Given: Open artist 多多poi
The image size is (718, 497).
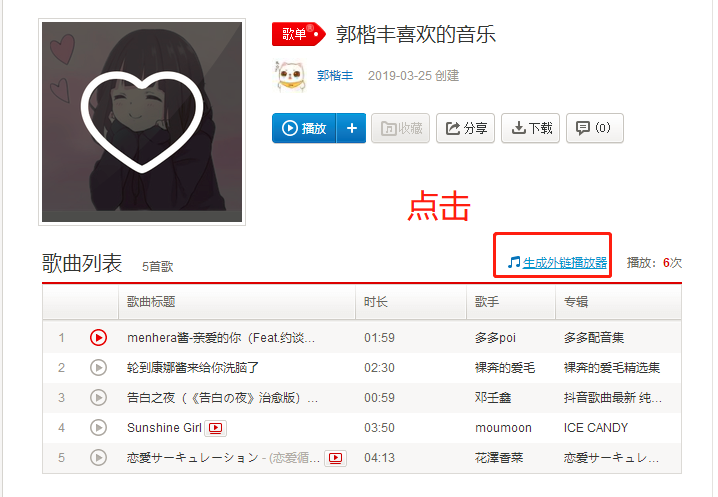Looking at the screenshot, I should pyautogui.click(x=495, y=338).
